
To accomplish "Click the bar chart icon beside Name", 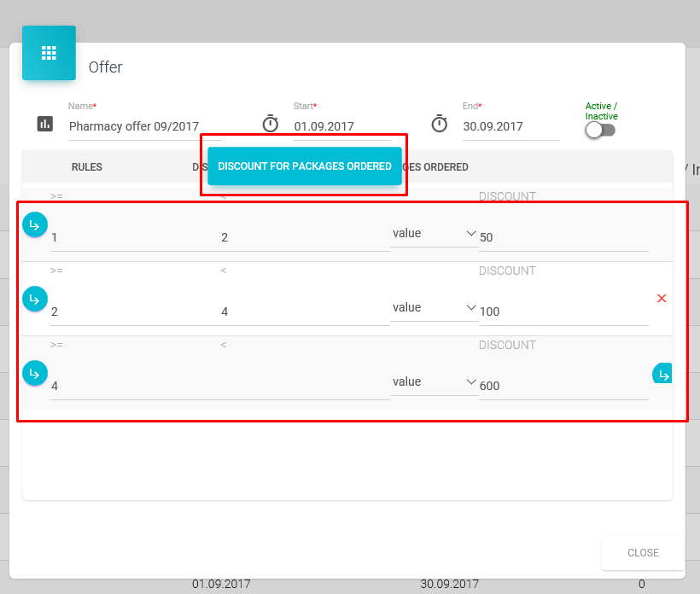I will click(45, 124).
